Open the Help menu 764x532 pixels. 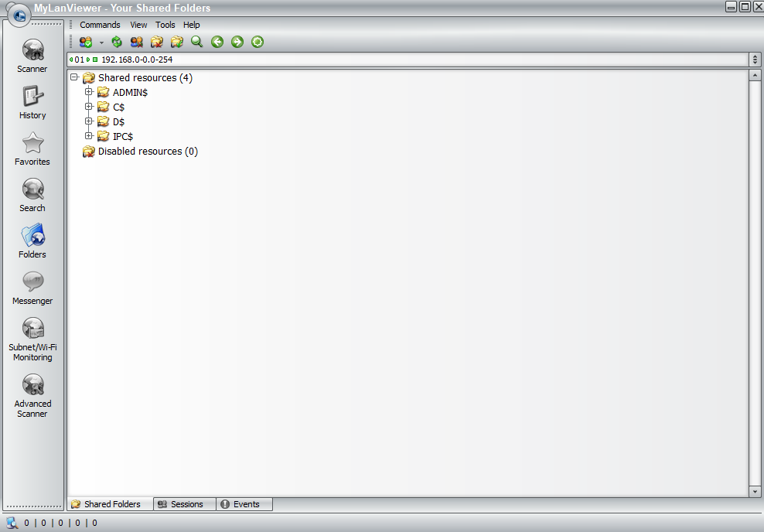(192, 25)
